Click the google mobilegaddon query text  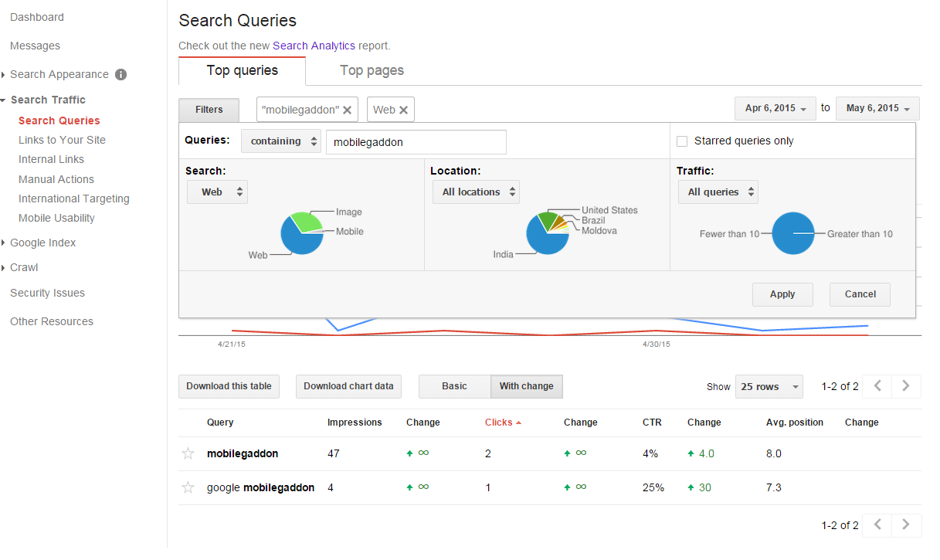point(261,487)
